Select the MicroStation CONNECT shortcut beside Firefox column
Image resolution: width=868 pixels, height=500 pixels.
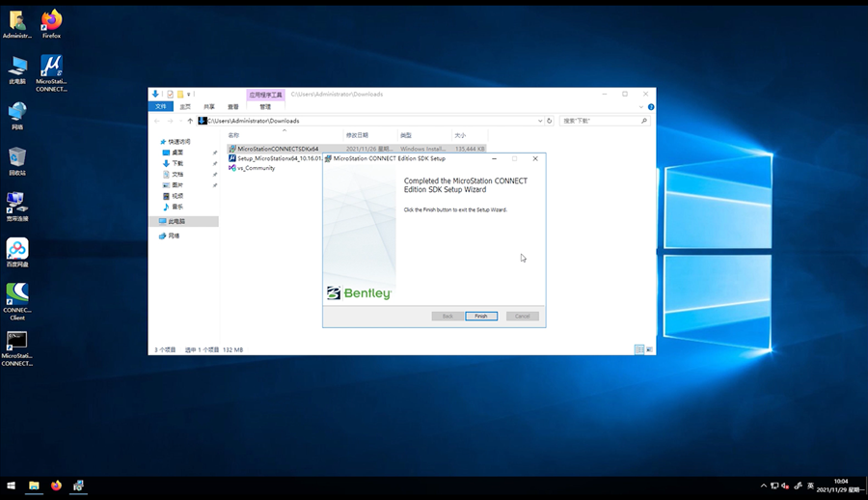click(x=51, y=73)
